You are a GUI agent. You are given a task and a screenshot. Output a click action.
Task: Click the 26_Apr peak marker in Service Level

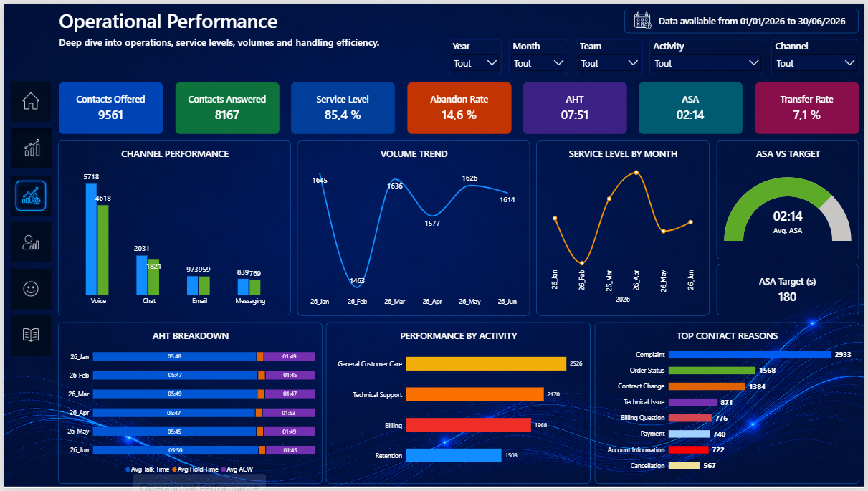[x=636, y=173]
